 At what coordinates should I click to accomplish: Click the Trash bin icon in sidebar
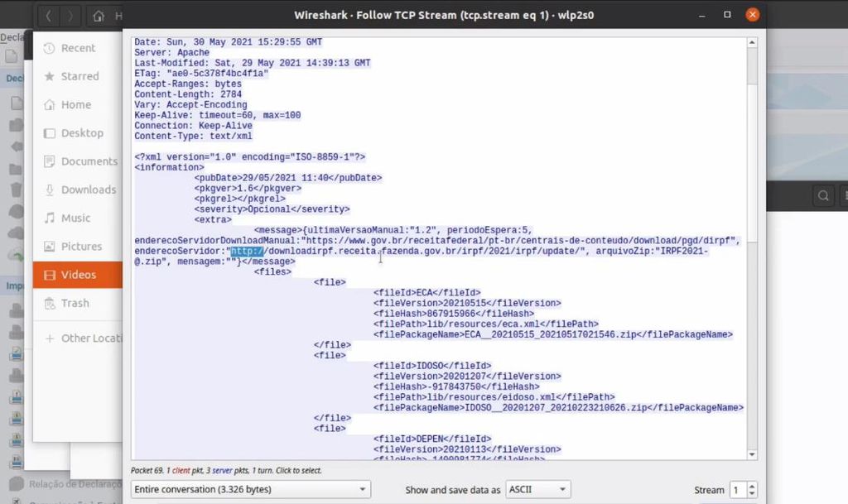(49, 303)
